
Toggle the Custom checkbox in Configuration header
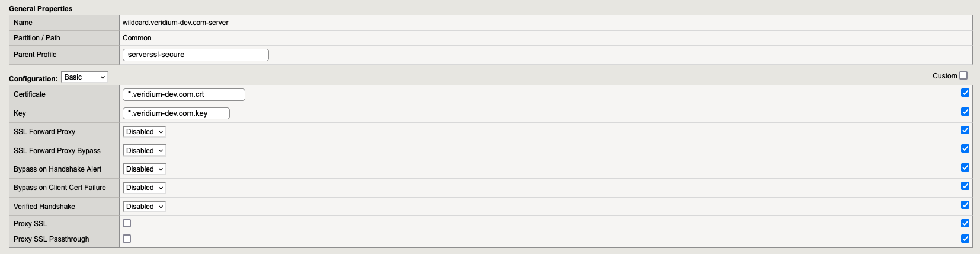[963, 75]
